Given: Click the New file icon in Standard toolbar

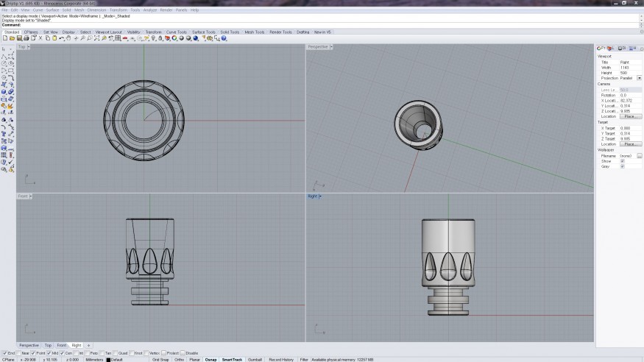Looking at the screenshot, I should (x=5, y=38).
